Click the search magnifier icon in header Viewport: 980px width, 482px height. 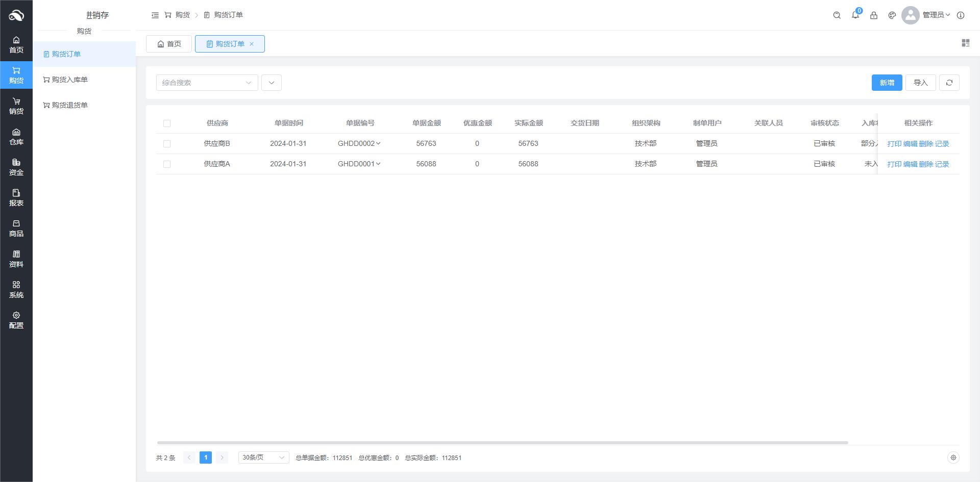837,15
